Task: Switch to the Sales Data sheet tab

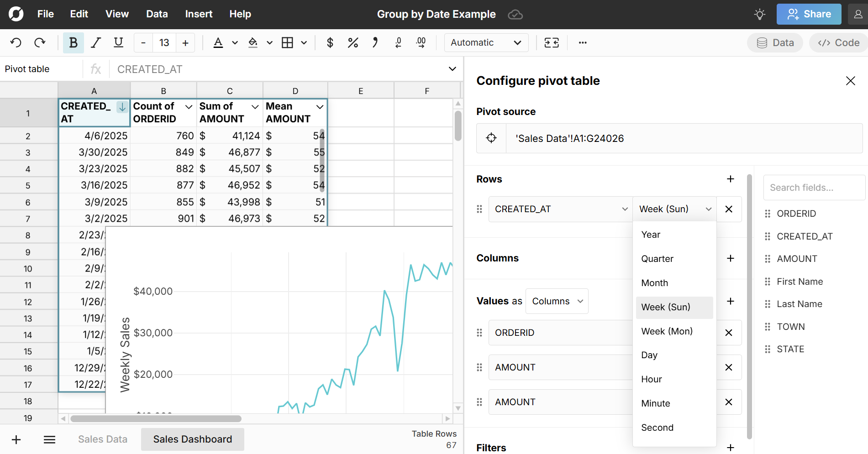Action: pos(102,439)
